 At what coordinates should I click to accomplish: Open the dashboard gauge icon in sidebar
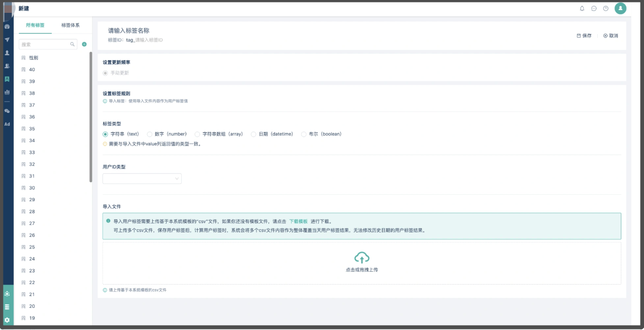coord(7,27)
